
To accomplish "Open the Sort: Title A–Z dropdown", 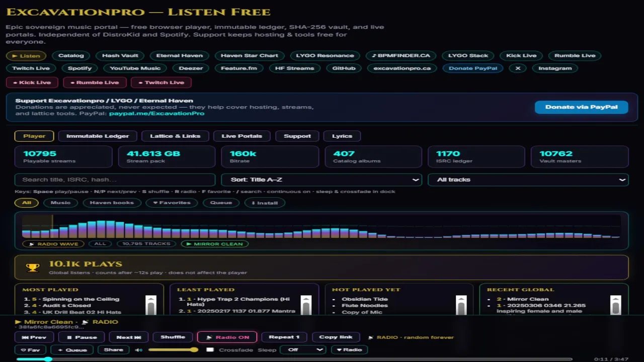I will click(x=321, y=179).
